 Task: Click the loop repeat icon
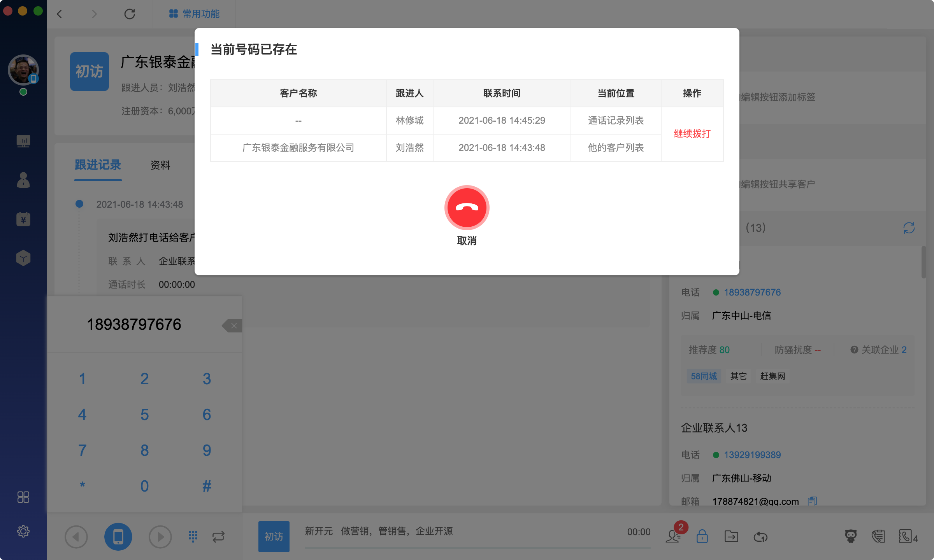(x=218, y=537)
